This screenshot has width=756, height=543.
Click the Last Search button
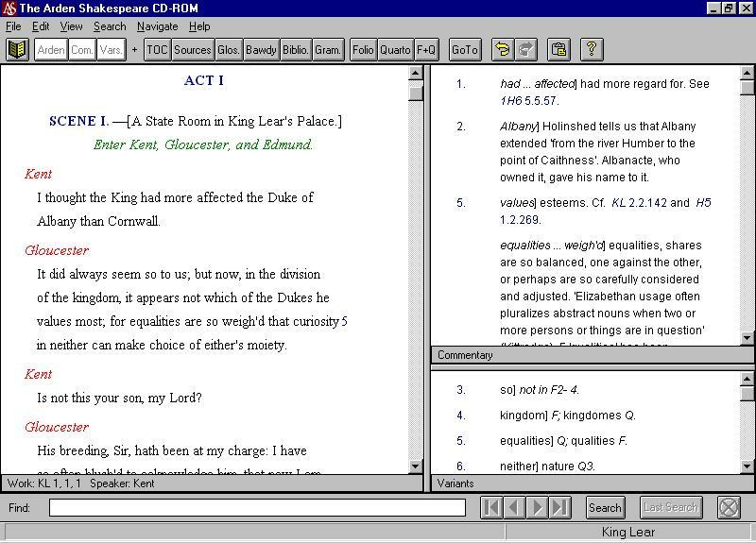coord(671,507)
